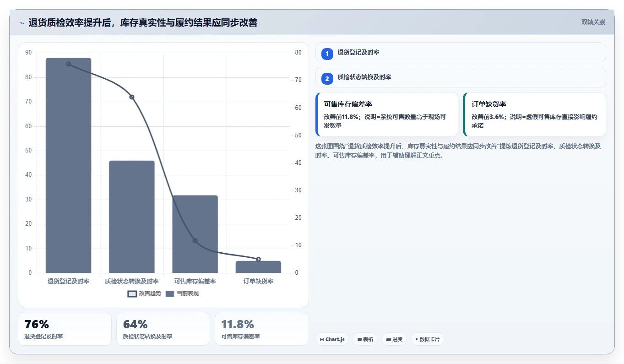Click the x-axis label 退货登记及时率
624x364 pixels.
coord(68,281)
